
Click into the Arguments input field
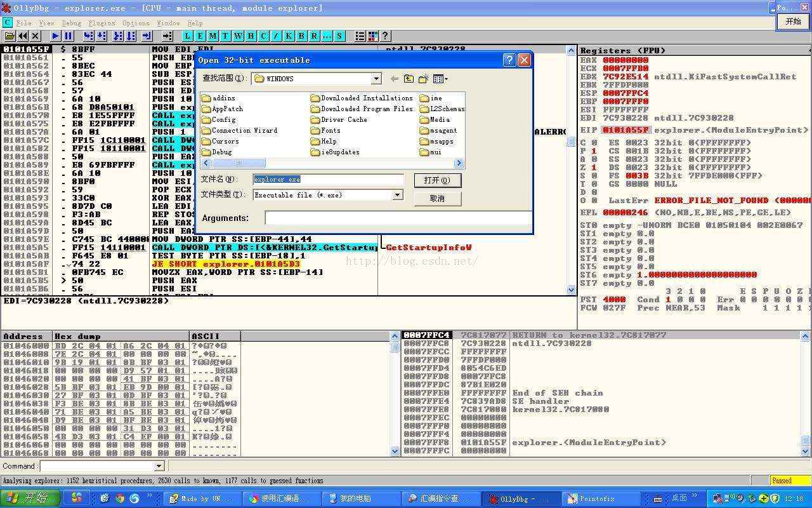point(397,218)
